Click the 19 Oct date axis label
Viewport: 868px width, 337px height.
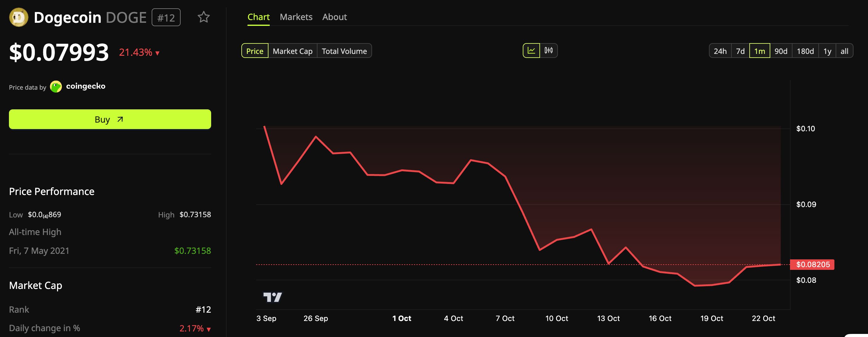(712, 318)
